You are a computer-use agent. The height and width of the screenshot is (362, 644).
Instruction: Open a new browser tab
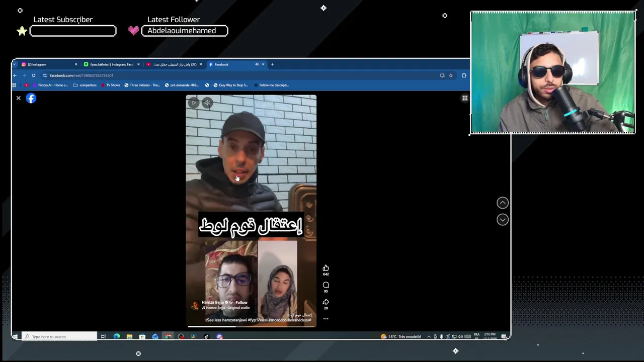272,64
